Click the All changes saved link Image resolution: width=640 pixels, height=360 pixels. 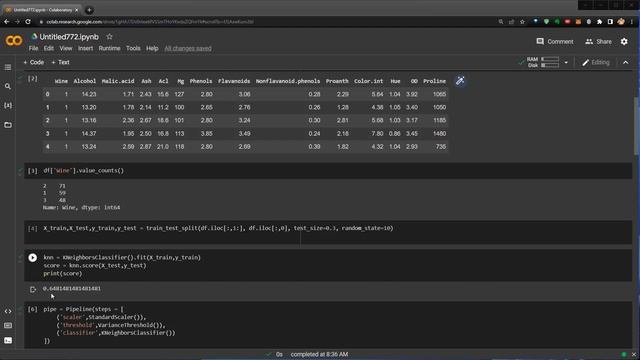(x=188, y=49)
